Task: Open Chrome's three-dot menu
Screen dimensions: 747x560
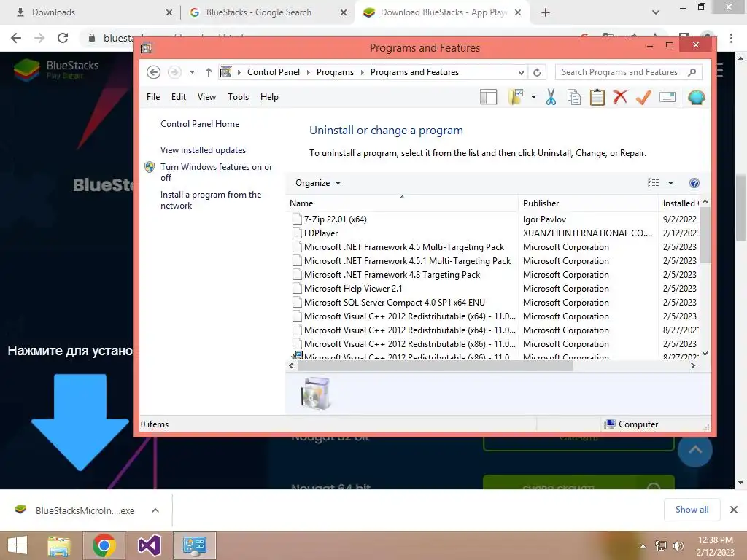Action: 731,38
